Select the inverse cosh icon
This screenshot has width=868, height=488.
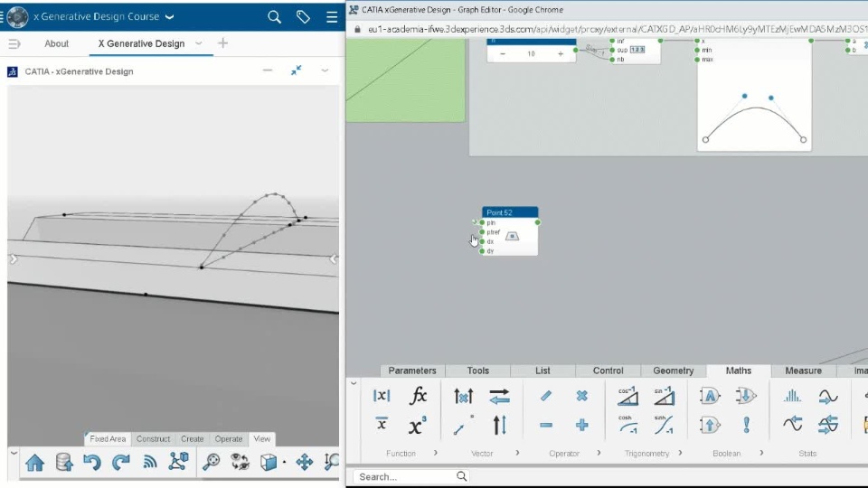tap(627, 425)
